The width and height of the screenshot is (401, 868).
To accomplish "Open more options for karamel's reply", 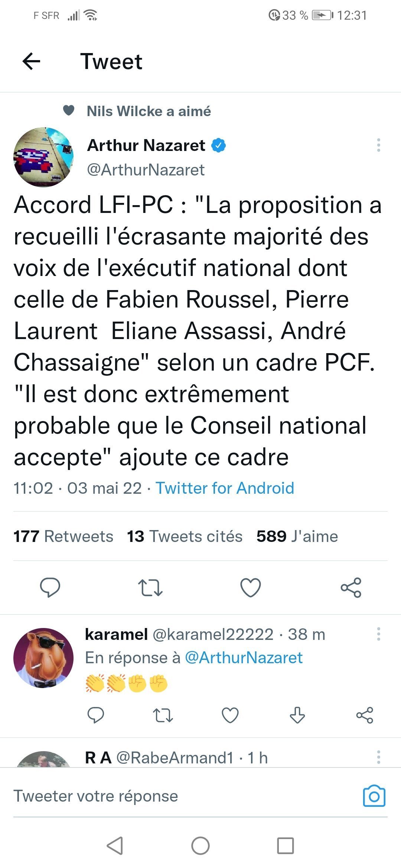I will coord(378,634).
